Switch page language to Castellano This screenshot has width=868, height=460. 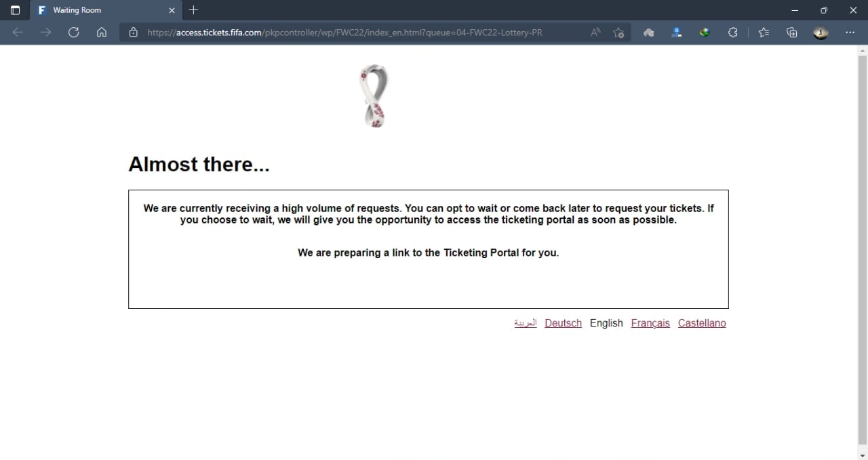point(701,323)
